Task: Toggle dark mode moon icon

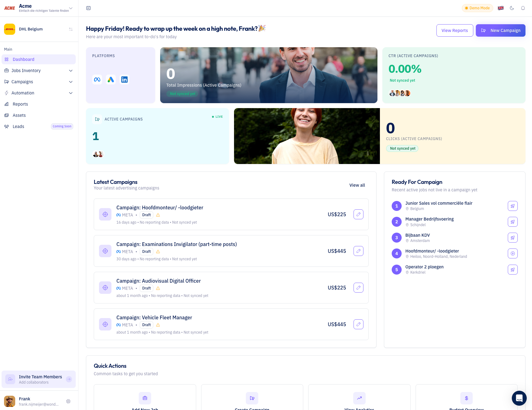Action: click(512, 8)
